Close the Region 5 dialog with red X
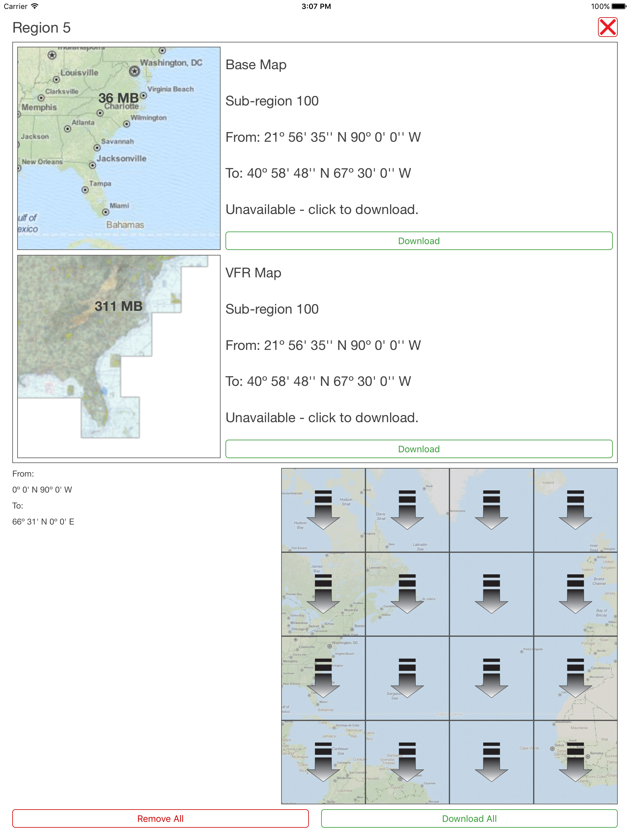630x840 pixels. tap(607, 27)
